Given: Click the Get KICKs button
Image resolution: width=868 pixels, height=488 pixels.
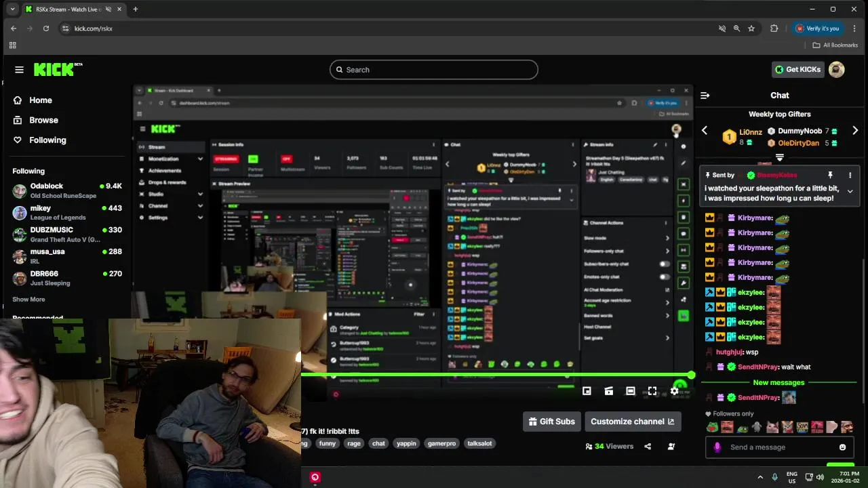Looking at the screenshot, I should pyautogui.click(x=797, y=69).
